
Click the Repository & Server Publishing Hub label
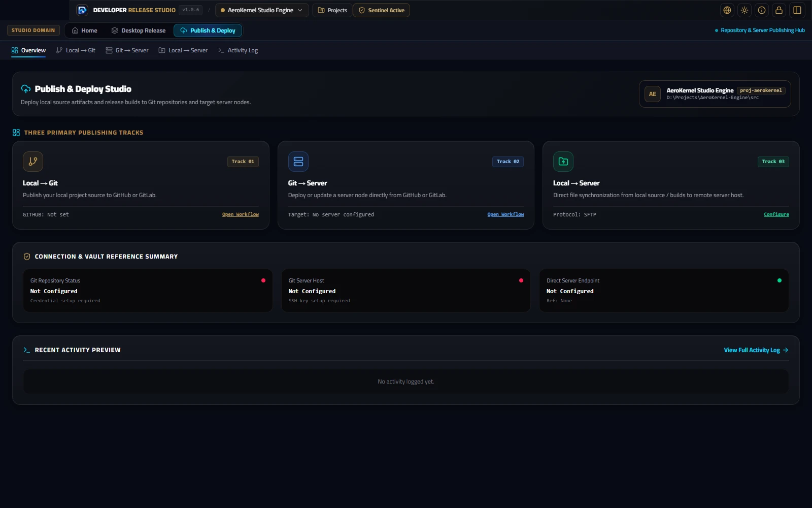pos(763,30)
